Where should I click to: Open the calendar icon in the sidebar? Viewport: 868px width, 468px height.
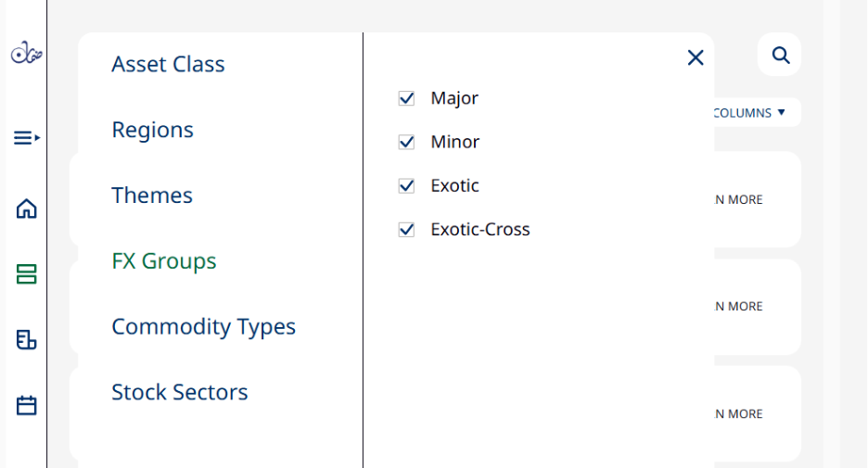(x=26, y=405)
